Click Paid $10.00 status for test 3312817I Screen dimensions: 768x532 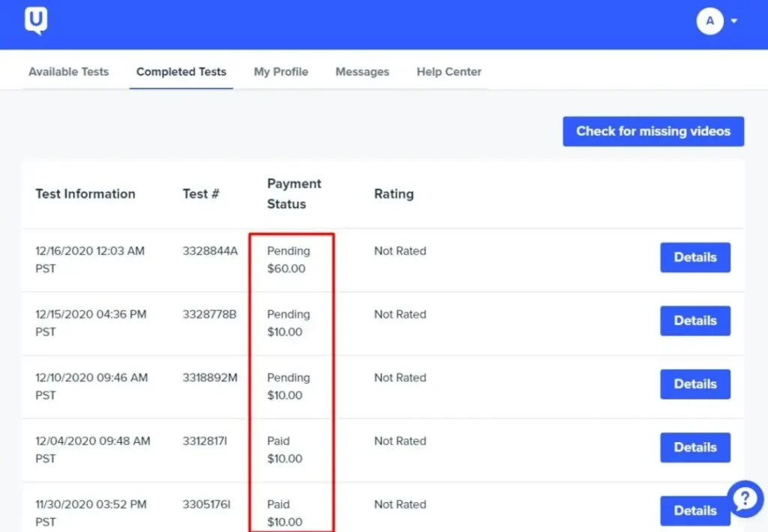[284, 450]
